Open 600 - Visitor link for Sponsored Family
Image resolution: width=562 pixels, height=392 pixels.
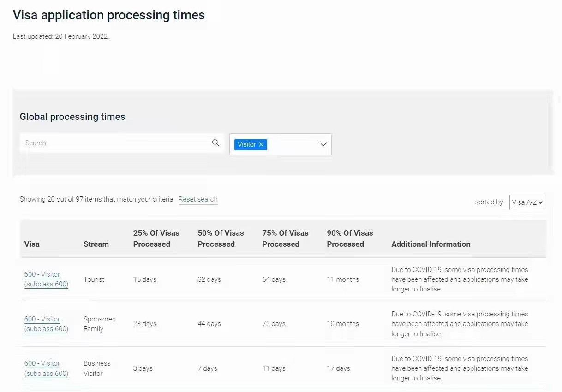46,324
